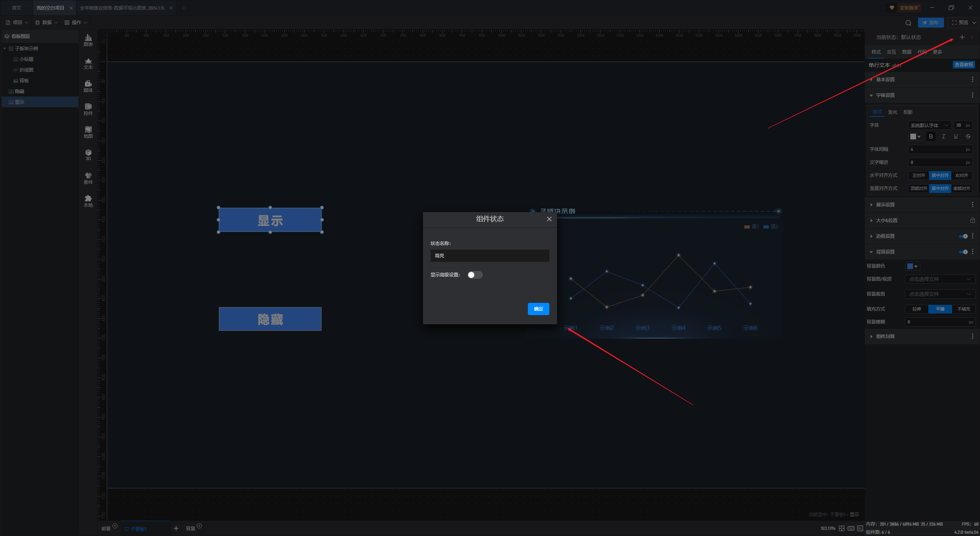Open the 数据 menu in toolbar
The image size is (980, 536).
(x=46, y=23)
